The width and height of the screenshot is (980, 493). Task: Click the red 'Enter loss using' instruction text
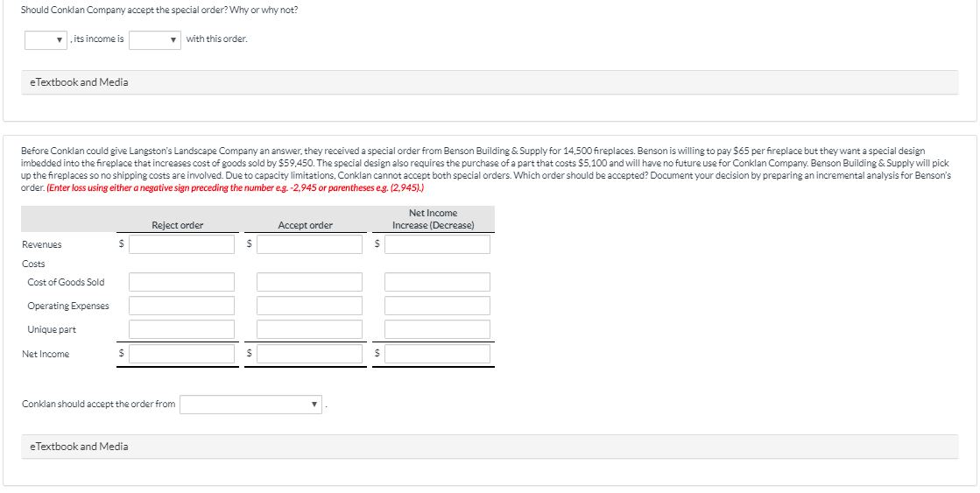point(236,188)
